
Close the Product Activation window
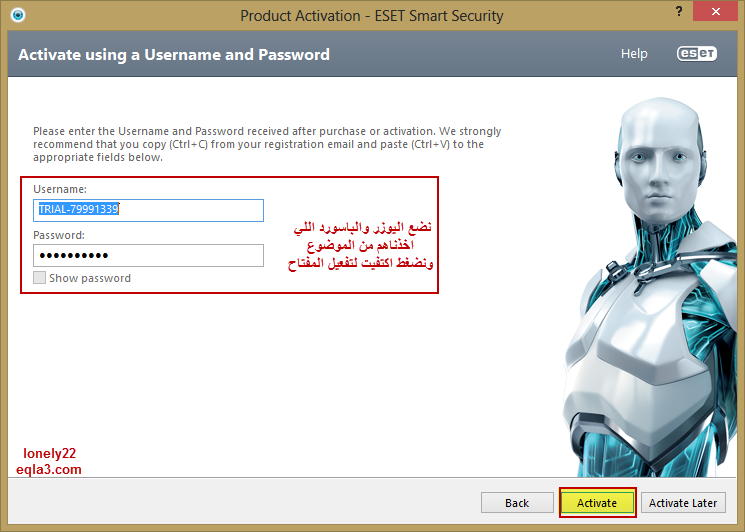point(716,12)
